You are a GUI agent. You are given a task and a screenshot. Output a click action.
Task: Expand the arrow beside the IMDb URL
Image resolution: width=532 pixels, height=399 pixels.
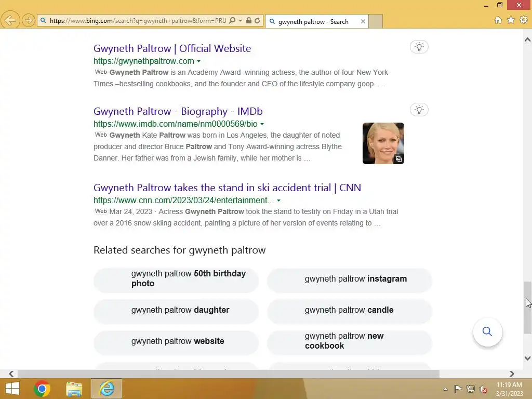[262, 124]
